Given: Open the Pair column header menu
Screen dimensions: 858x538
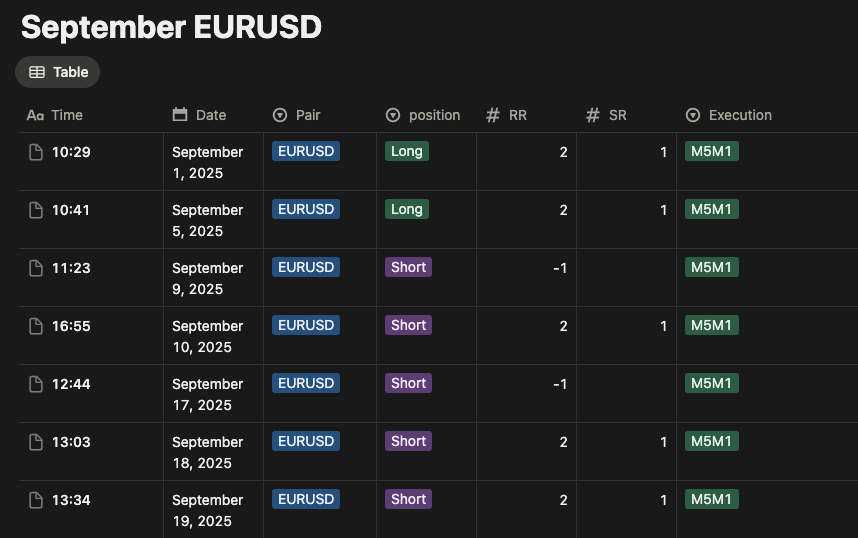Looking at the screenshot, I should click(x=320, y=115).
